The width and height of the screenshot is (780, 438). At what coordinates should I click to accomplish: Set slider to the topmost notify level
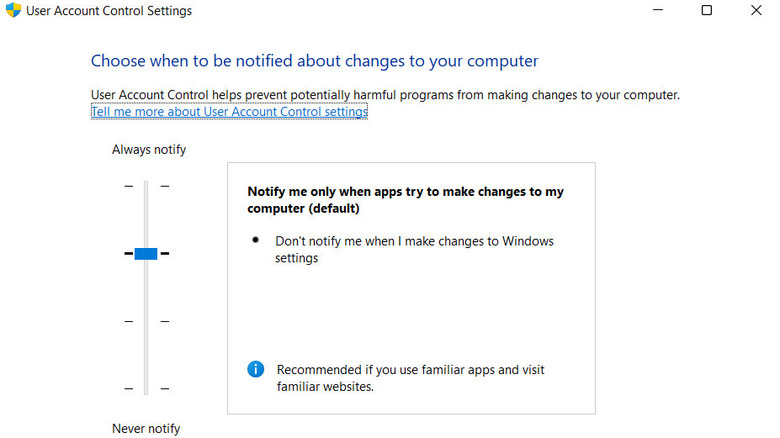146,186
